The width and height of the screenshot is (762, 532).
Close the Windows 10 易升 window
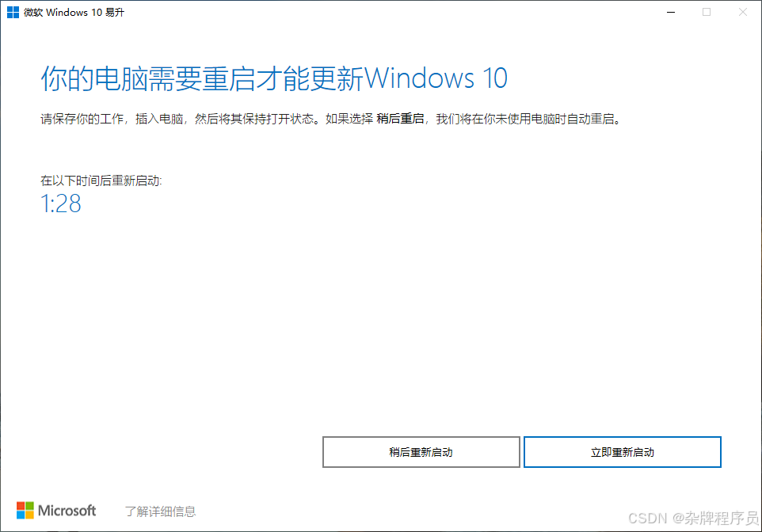[742, 12]
